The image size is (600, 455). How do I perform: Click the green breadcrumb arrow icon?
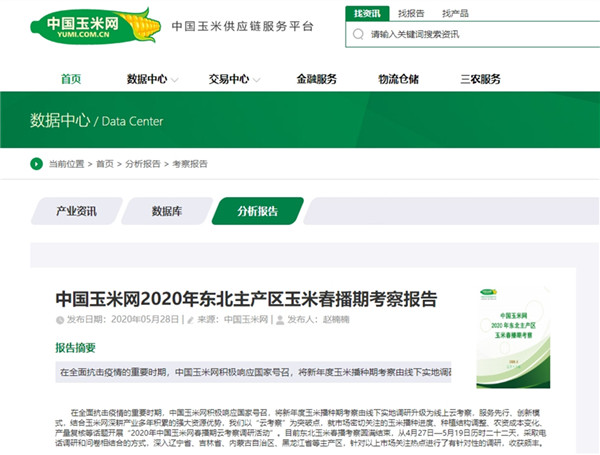(x=36, y=164)
